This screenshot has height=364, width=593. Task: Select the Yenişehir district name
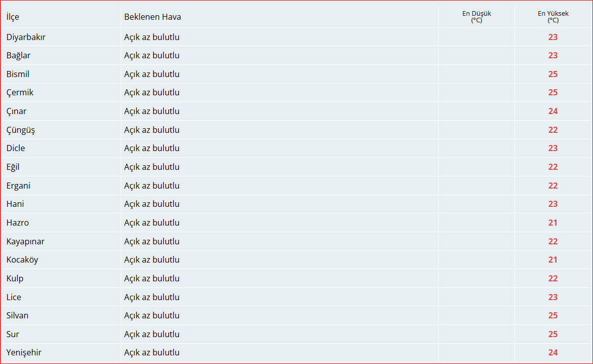pyautogui.click(x=24, y=352)
